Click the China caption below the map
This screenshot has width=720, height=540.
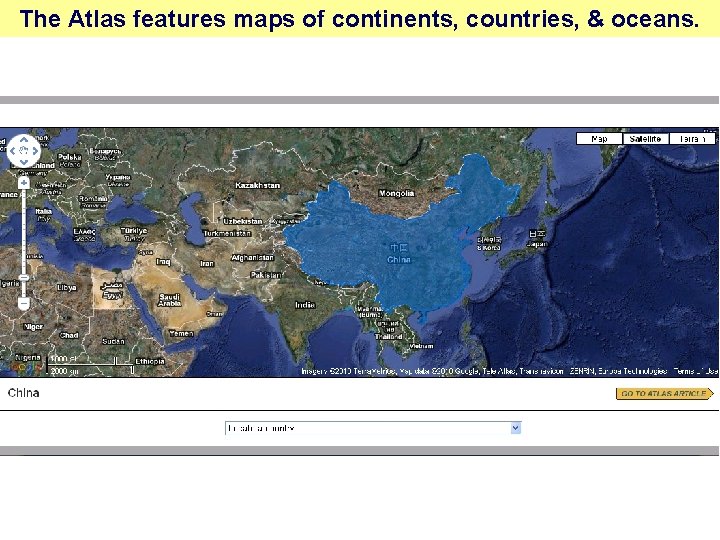[x=23, y=393]
